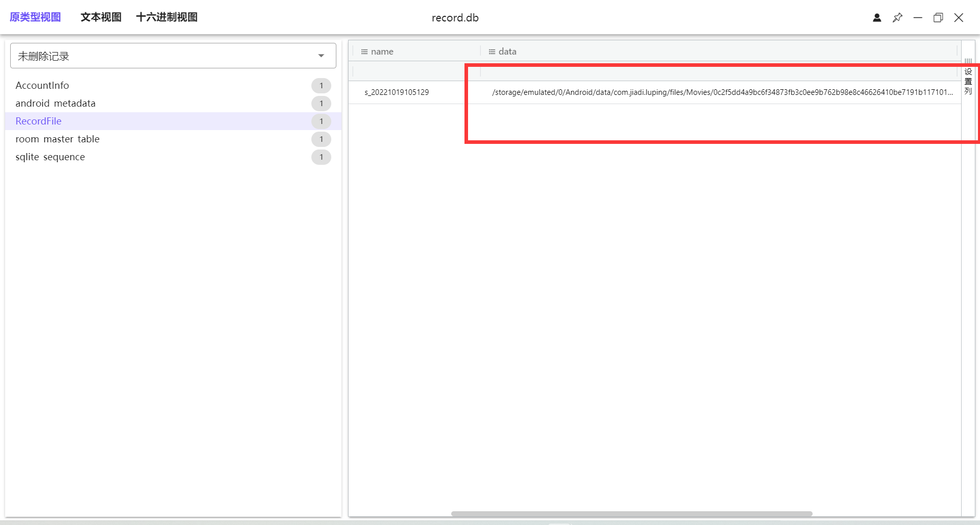The width and height of the screenshot is (980, 525).
Task: Switch to 十六进制视图 tab
Action: click(x=167, y=17)
